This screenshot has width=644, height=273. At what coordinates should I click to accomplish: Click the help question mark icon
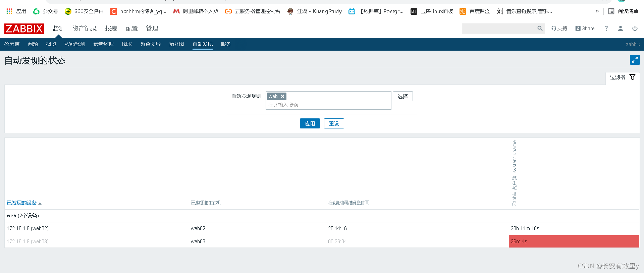(606, 29)
